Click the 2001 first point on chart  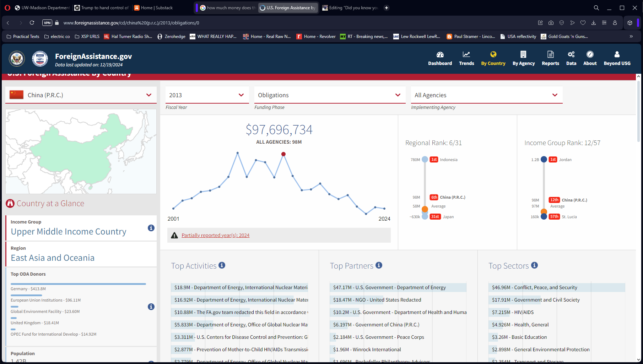click(x=173, y=209)
